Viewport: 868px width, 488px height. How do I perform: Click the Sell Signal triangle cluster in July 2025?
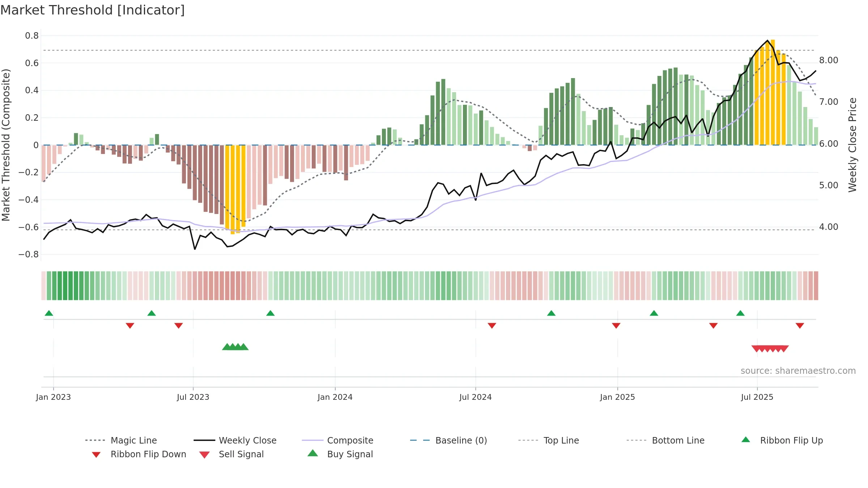(x=770, y=349)
